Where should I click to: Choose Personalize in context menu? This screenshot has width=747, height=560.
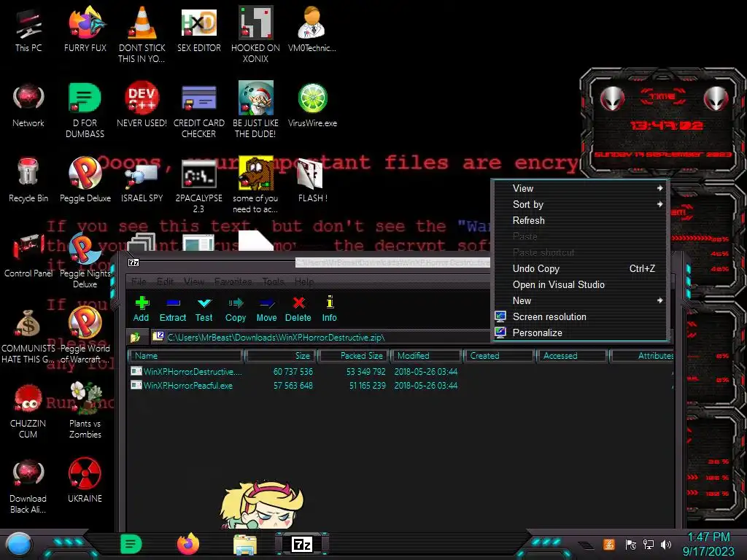click(x=579, y=332)
